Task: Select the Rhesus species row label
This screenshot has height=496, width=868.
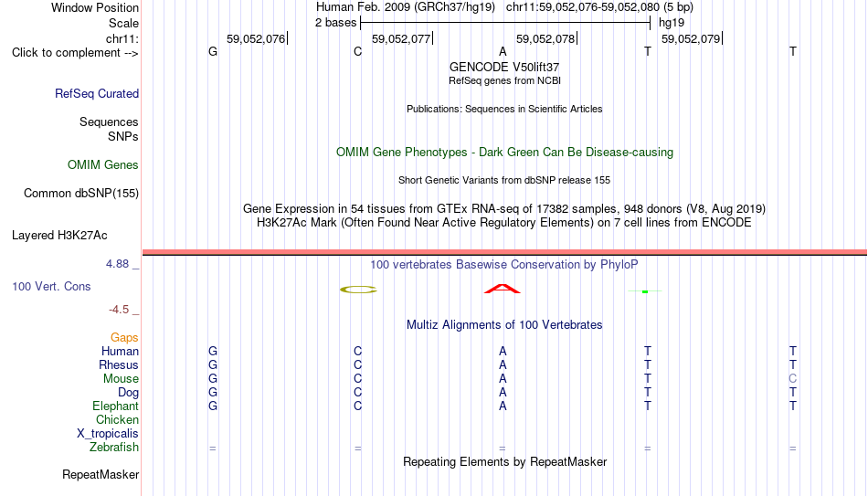Action: pos(119,365)
